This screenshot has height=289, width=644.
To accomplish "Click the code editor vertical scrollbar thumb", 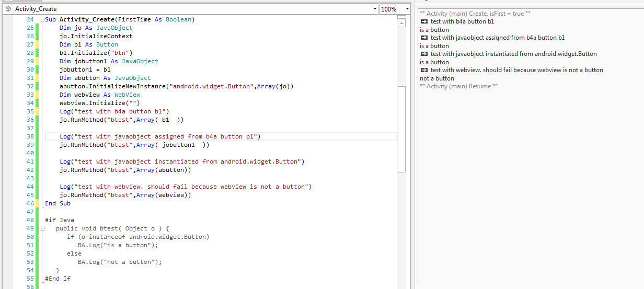I will 401,128.
